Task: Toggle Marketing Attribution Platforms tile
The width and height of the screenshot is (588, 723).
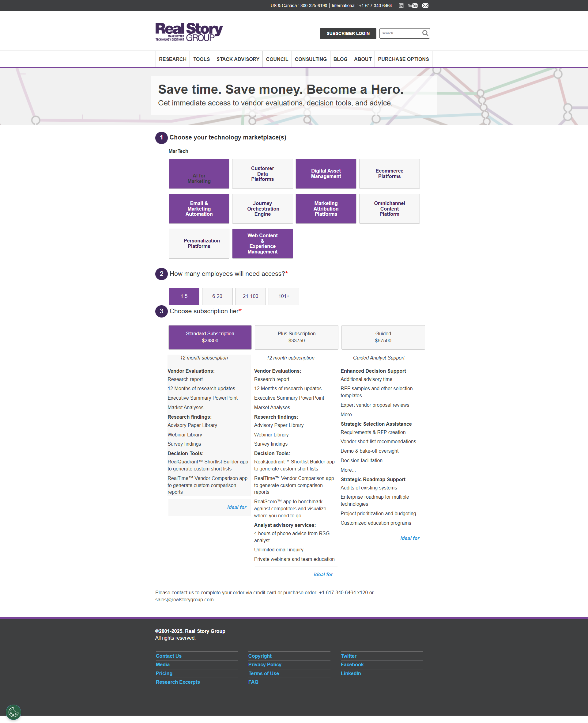Action: point(326,208)
